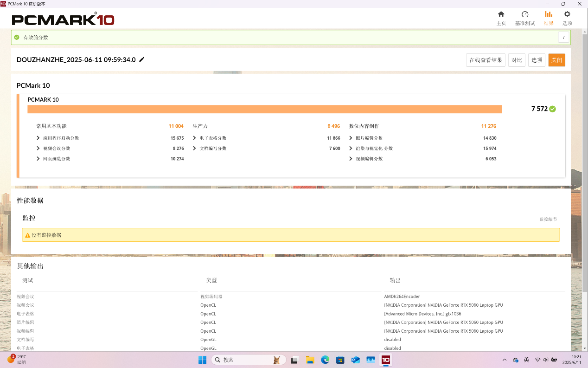Screen dimensions: 588x368
Task: Click the pencil icon to rename result
Action: click(x=142, y=59)
